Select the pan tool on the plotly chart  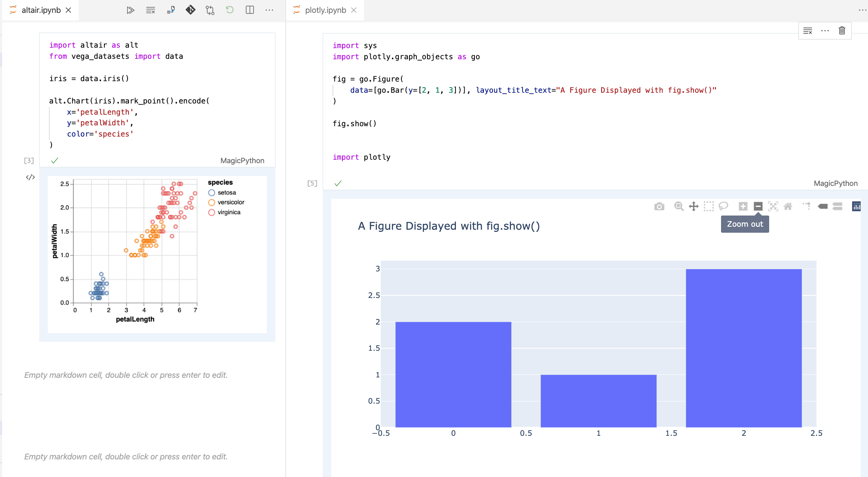pyautogui.click(x=694, y=207)
